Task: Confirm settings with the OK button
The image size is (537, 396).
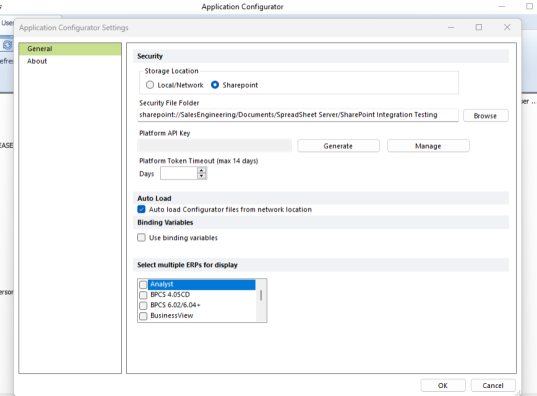Action: coord(443,385)
